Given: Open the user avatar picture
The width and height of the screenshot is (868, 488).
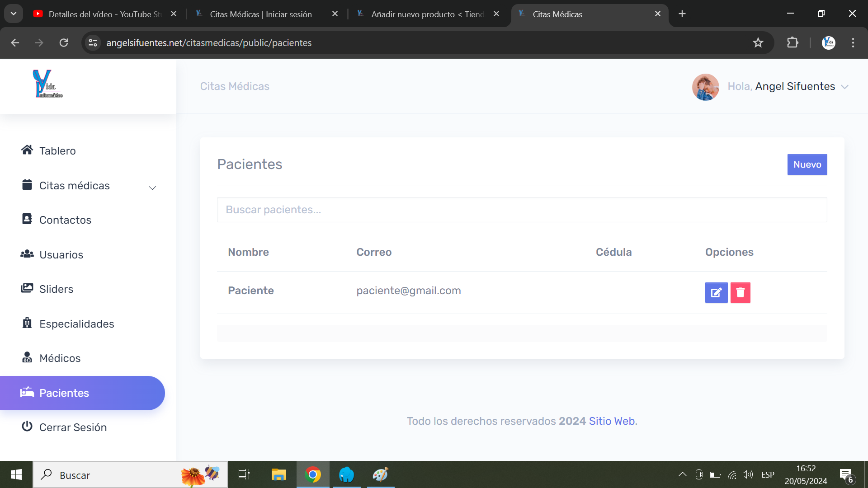Looking at the screenshot, I should pos(705,87).
